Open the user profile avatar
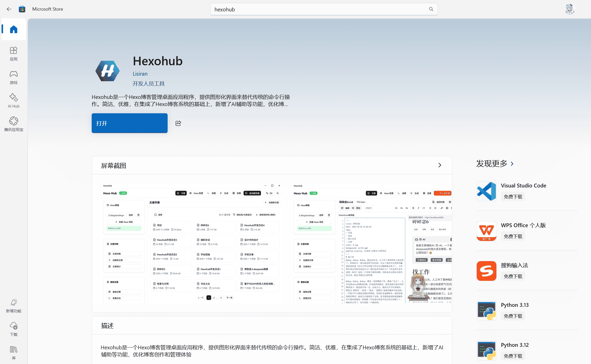591x364 pixels. coord(570,9)
